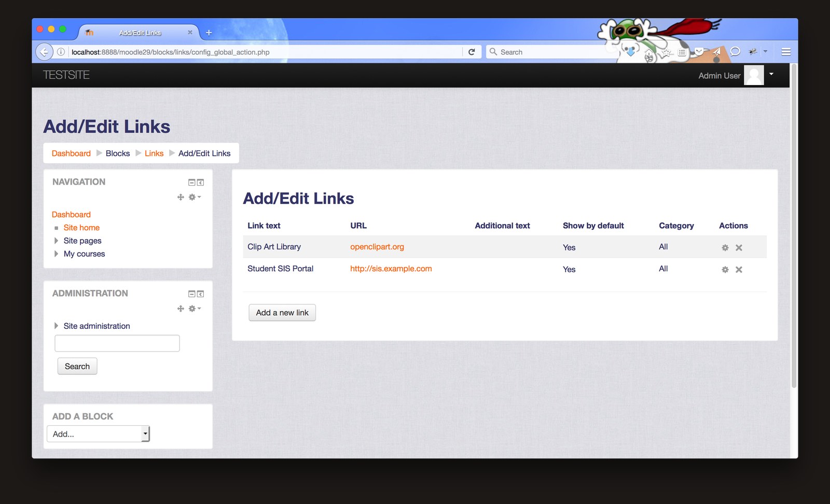Screen dimensions: 830x504
Task: Save page with the Pocket icon
Action: tap(699, 51)
